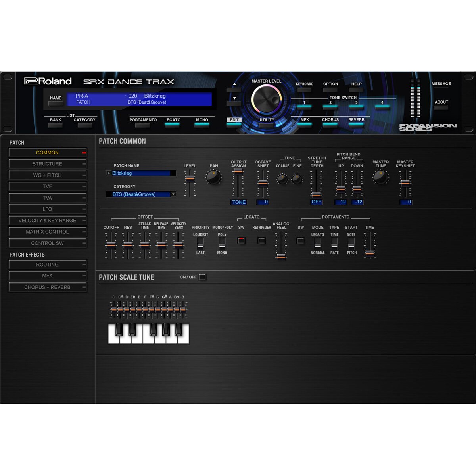476x476 pixels.
Task: Click the patch down arrow button
Action: pos(234,104)
